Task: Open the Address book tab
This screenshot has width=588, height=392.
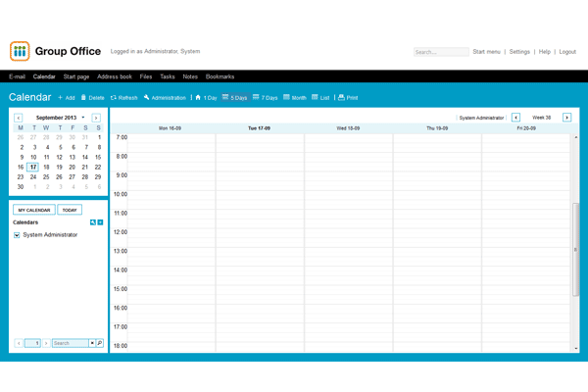Action: point(115,76)
